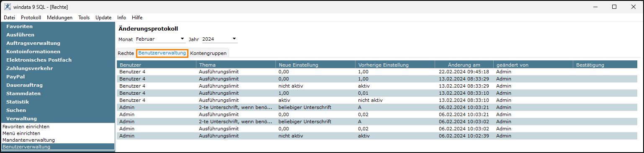
Task: Open the Info menu
Action: 121,18
